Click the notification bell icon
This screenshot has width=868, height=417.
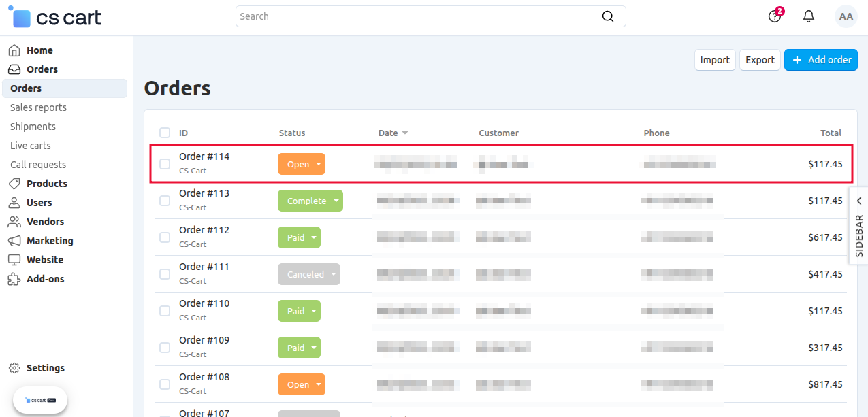(x=809, y=16)
